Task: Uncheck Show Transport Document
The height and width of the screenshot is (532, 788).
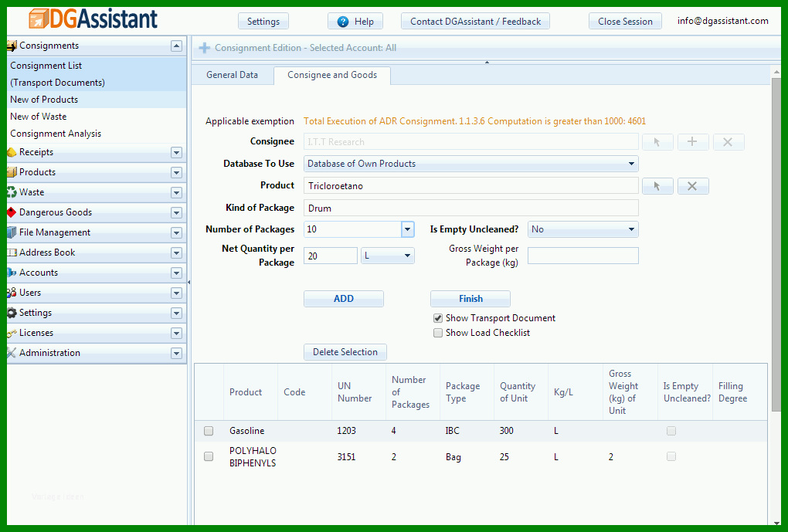Action: (x=438, y=318)
